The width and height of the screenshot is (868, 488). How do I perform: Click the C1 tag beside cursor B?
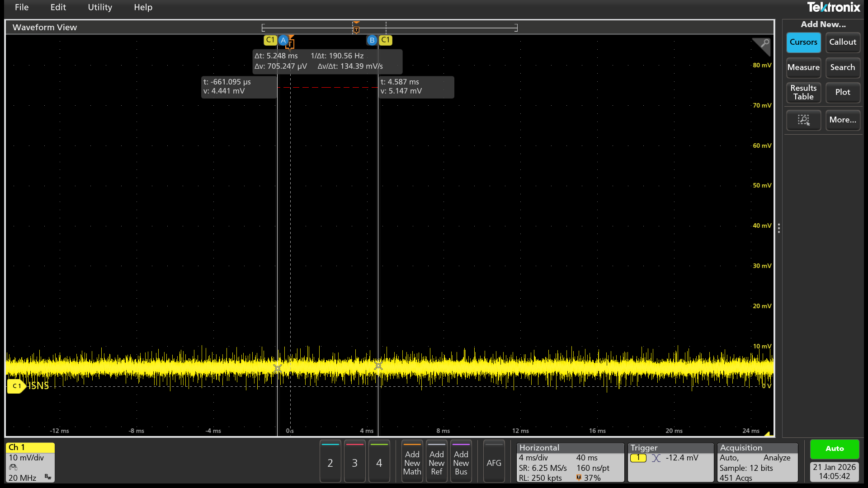tap(385, 40)
